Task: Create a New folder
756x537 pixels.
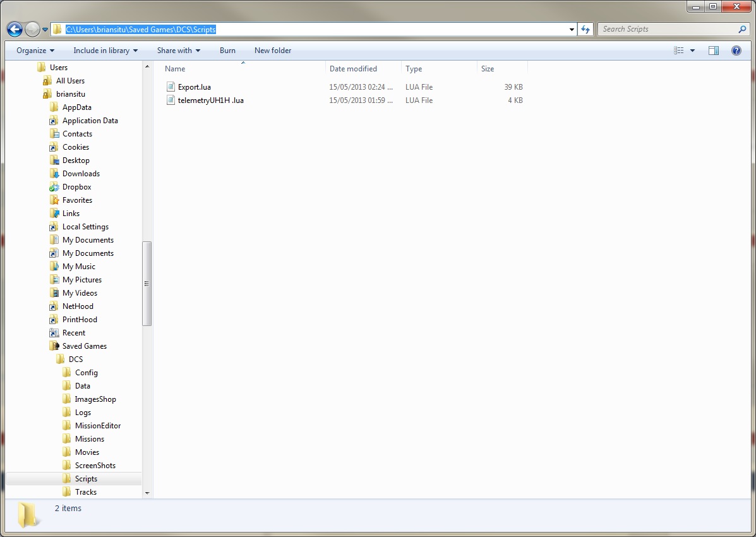Action: click(x=273, y=50)
